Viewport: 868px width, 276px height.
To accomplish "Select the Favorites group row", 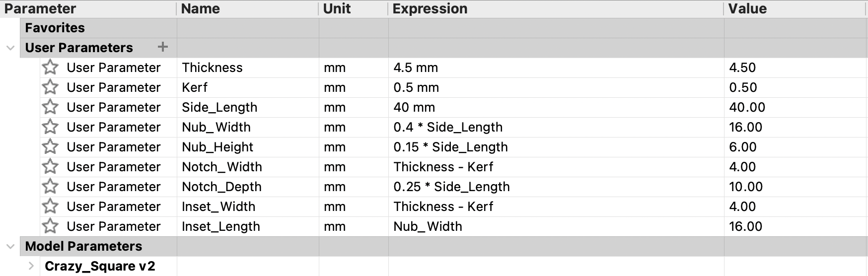I will tap(443, 28).
